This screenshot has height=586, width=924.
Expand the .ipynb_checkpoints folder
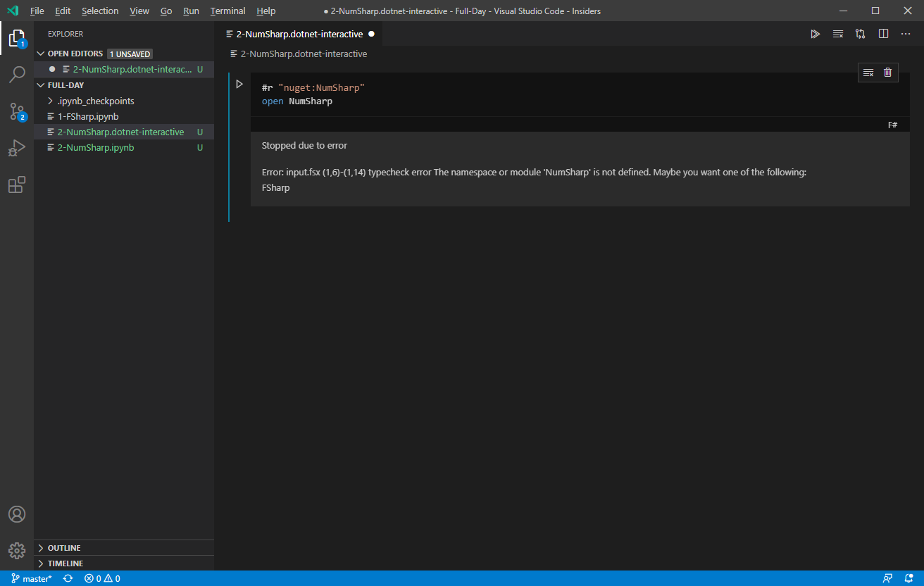(124, 101)
